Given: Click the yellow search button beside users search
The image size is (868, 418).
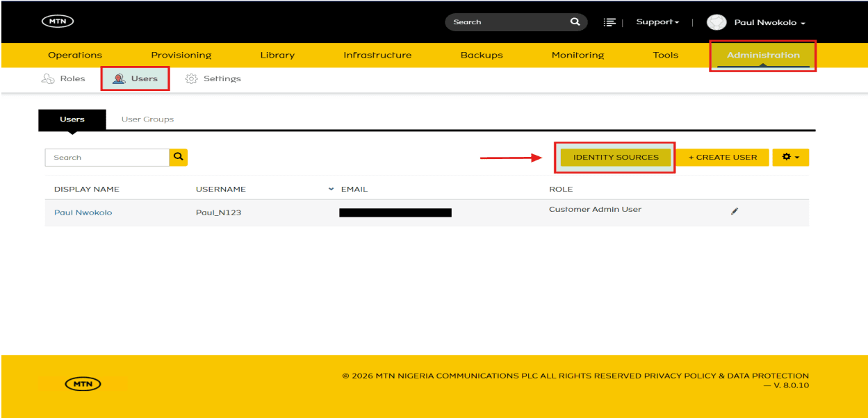Looking at the screenshot, I should coord(179,157).
